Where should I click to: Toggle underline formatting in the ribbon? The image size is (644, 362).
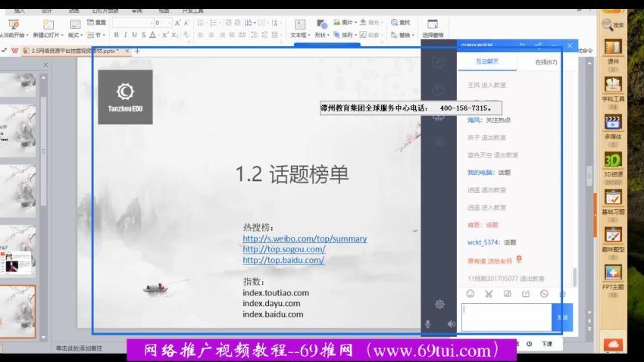click(134, 35)
